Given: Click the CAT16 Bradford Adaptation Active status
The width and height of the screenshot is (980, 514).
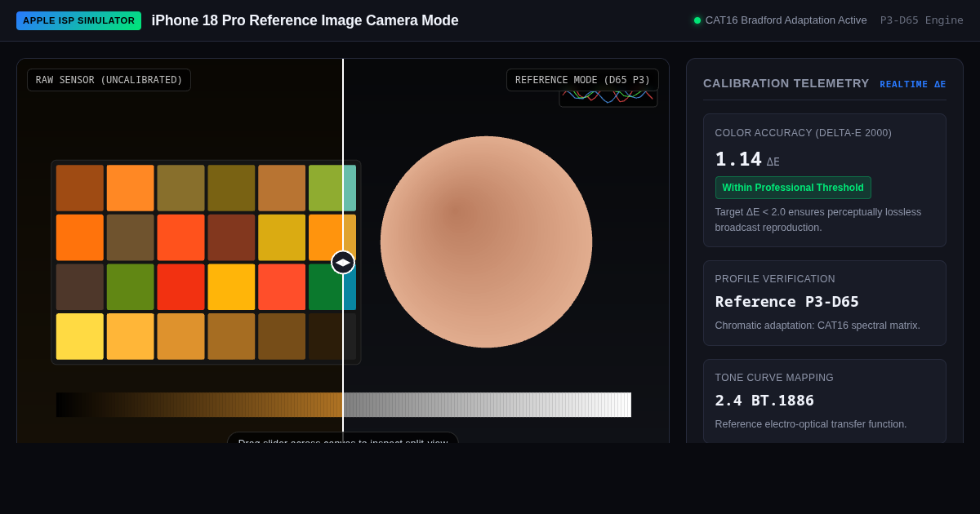Looking at the screenshot, I should [x=780, y=20].
